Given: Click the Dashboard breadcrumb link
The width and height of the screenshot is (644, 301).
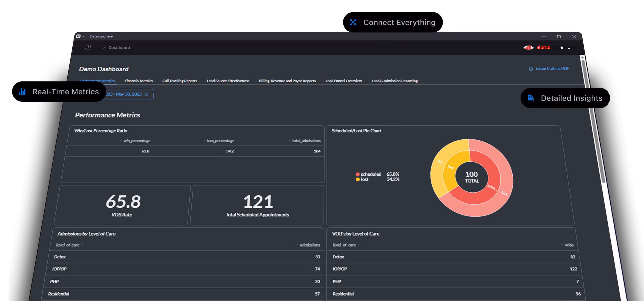Looking at the screenshot, I should click(119, 47).
